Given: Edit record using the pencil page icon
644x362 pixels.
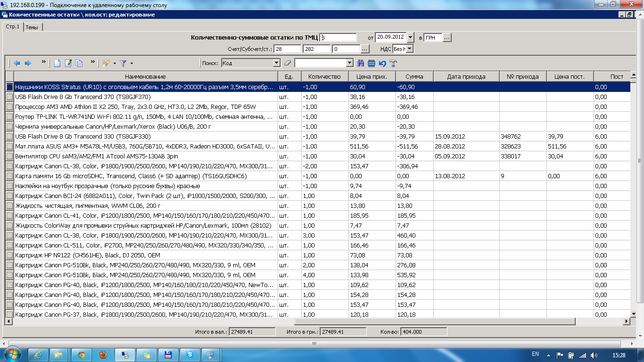Looking at the screenshot, I should pos(68,63).
